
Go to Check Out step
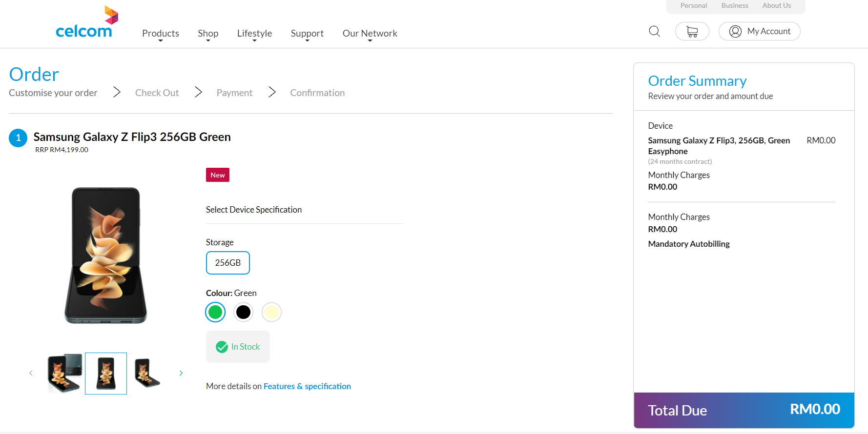[157, 93]
